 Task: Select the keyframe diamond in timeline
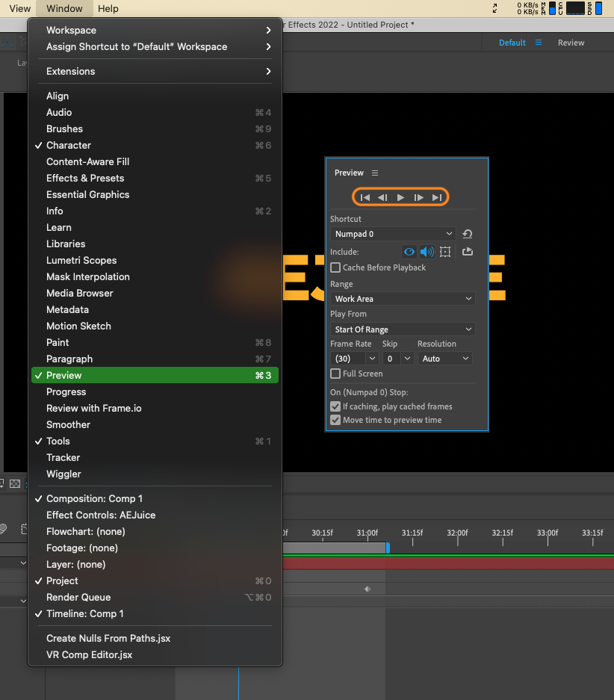(x=368, y=589)
